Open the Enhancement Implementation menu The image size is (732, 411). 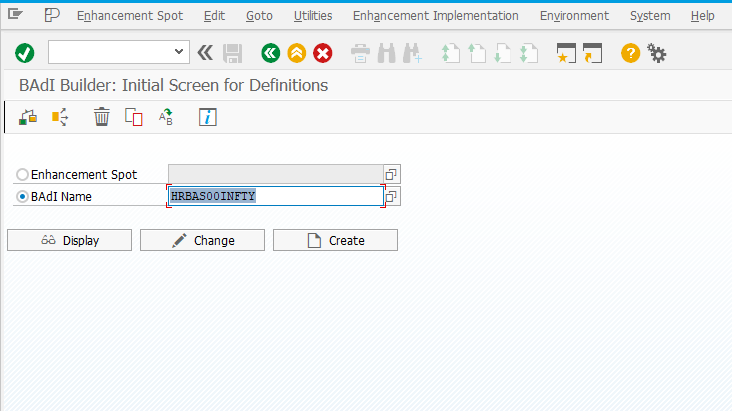pyautogui.click(x=436, y=15)
